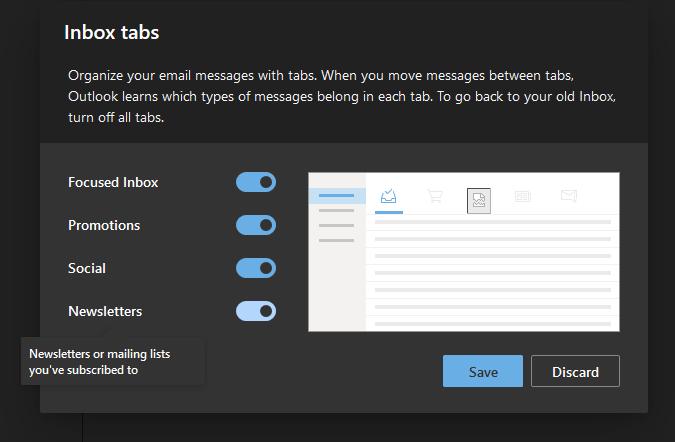675x442 pixels.
Task: Disable the Promotions tab toggle
Action: click(256, 225)
